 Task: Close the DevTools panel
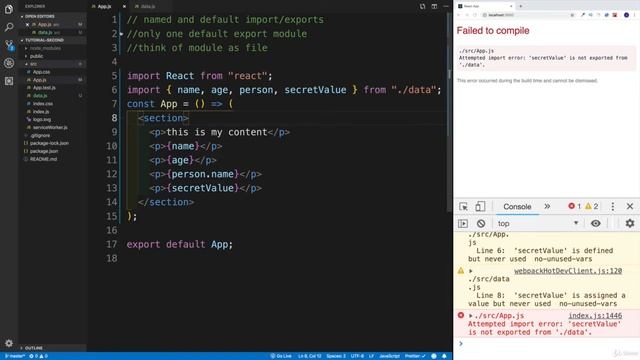[x=630, y=207]
